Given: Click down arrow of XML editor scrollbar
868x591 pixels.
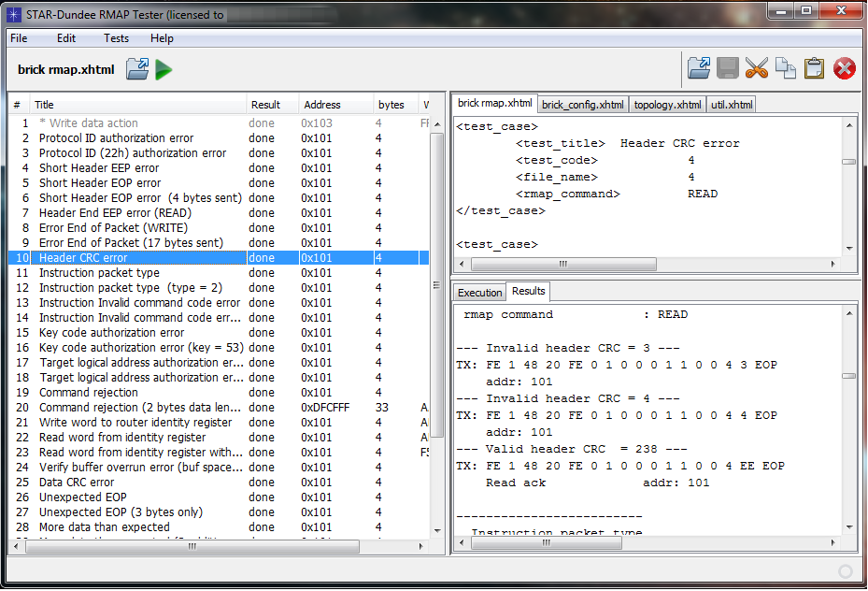Looking at the screenshot, I should click(849, 248).
